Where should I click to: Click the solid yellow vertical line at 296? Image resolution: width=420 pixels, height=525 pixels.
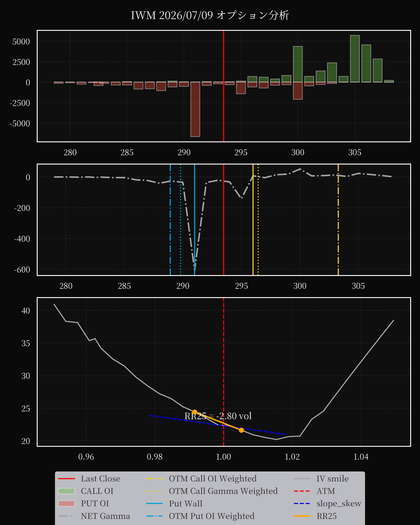(253, 220)
